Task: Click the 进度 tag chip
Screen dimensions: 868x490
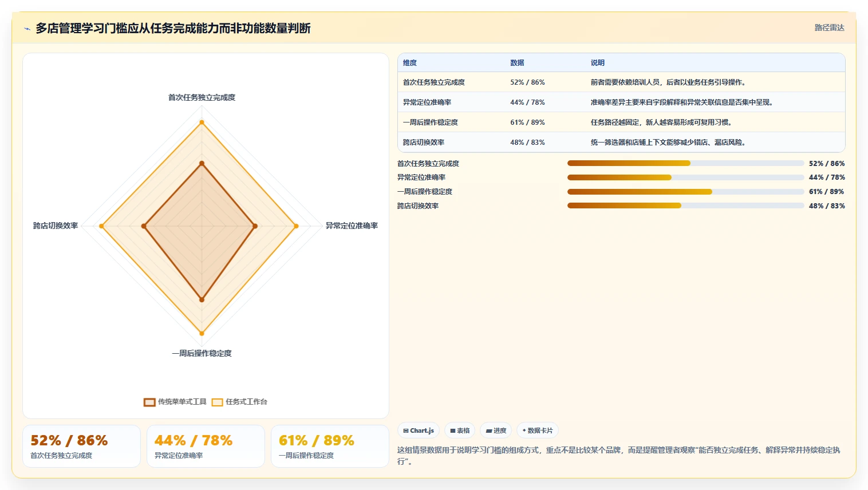Action: [496, 430]
